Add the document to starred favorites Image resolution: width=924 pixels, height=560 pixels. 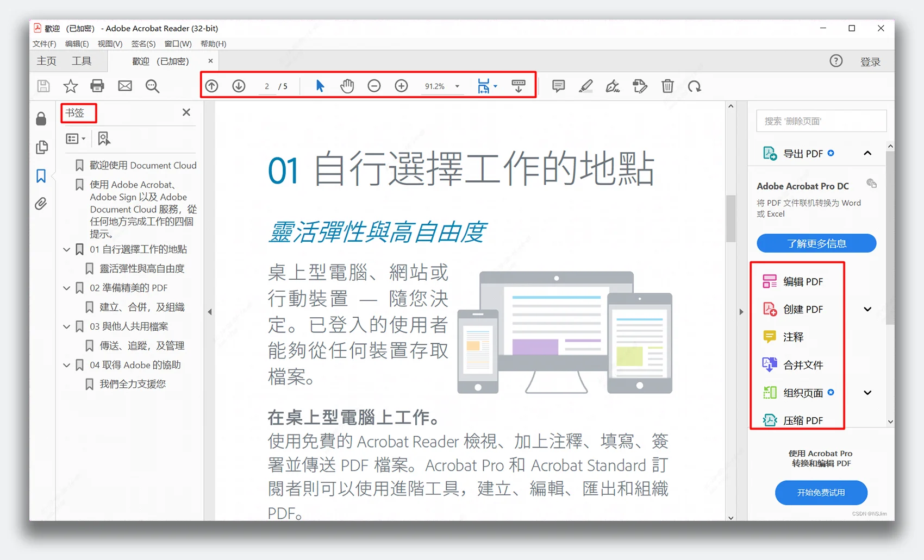click(x=71, y=86)
